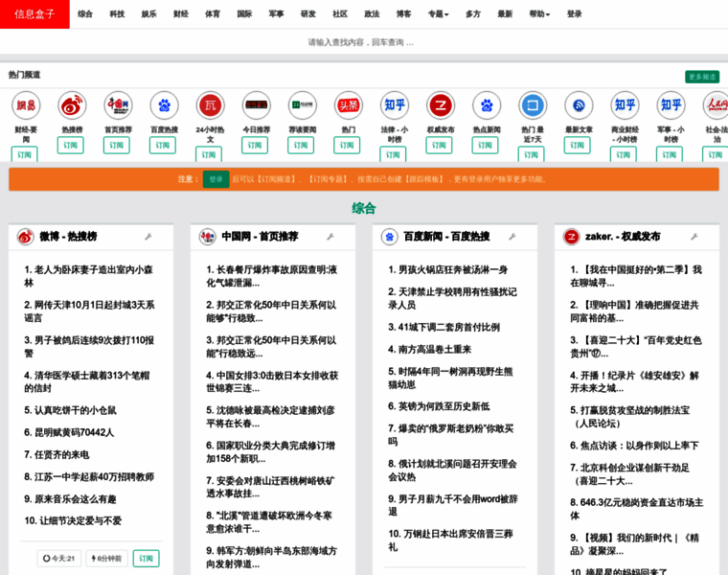728x575 pixels.
Task: Click the 今天:21 badge in the Weibo card
Action: (x=59, y=559)
